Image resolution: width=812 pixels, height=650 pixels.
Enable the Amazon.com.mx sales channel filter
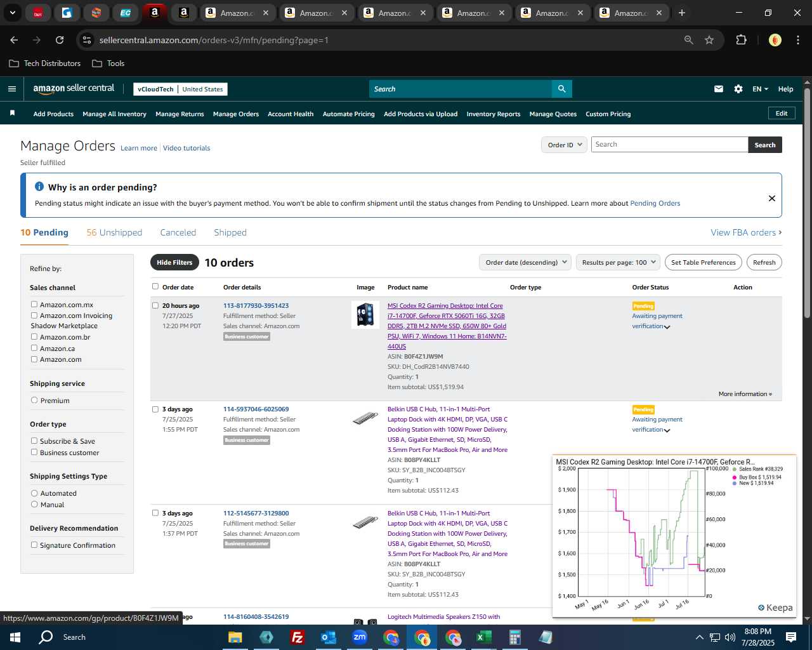tap(34, 304)
